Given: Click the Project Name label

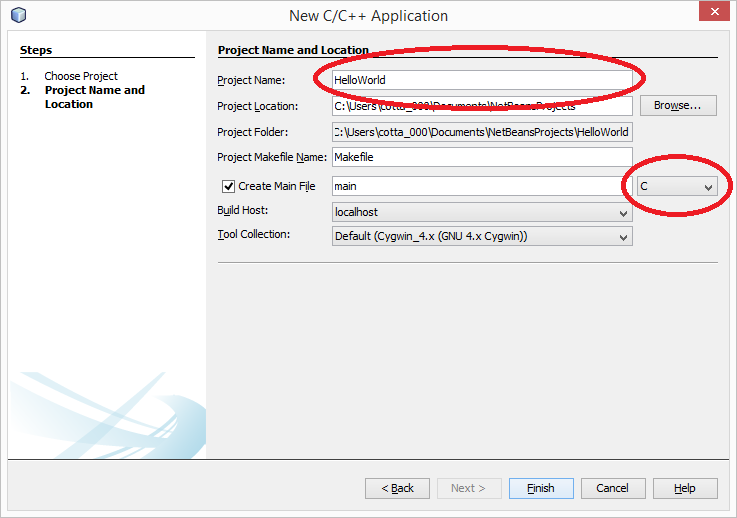Looking at the screenshot, I should (x=251, y=80).
